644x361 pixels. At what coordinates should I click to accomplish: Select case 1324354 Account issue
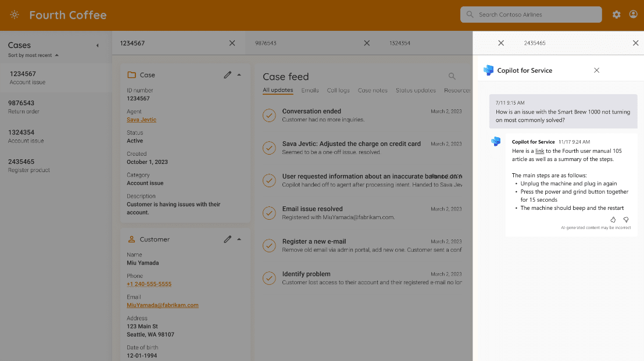point(56,137)
